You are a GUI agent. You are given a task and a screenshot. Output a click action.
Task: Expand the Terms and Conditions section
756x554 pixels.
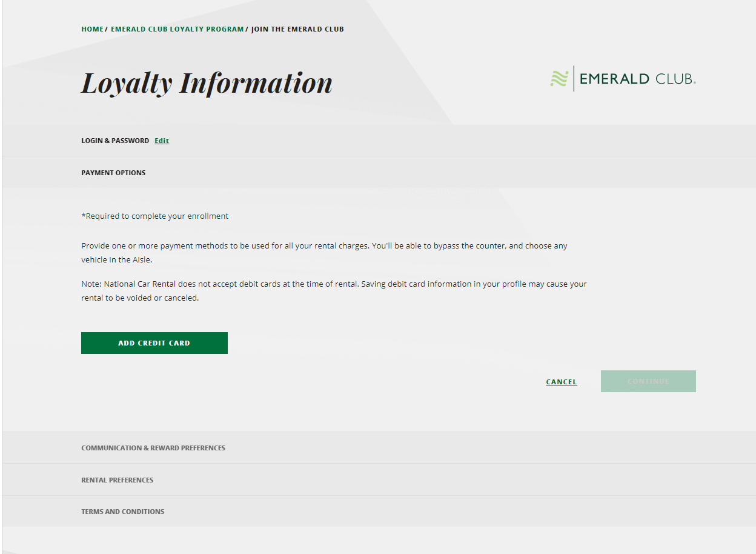point(379,512)
